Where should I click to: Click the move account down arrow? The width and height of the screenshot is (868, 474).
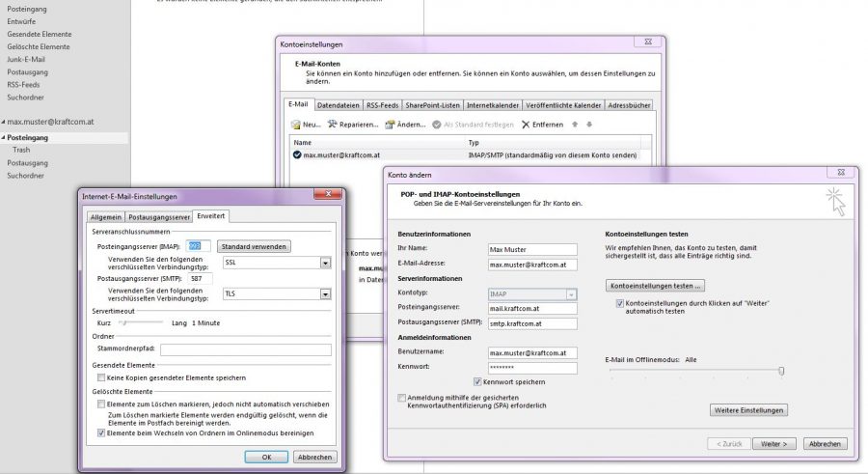[x=589, y=125]
